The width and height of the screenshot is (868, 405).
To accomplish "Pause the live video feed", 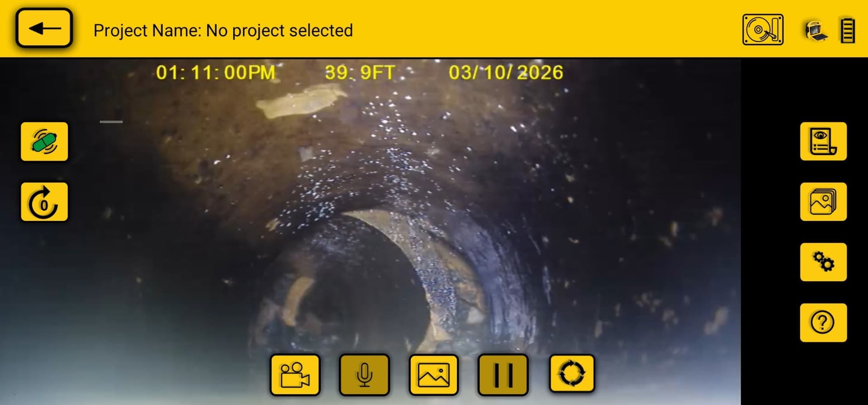I will point(503,375).
